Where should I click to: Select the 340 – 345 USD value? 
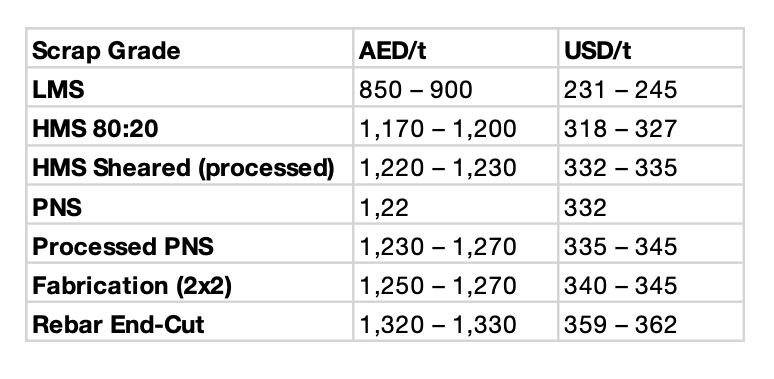click(x=620, y=285)
